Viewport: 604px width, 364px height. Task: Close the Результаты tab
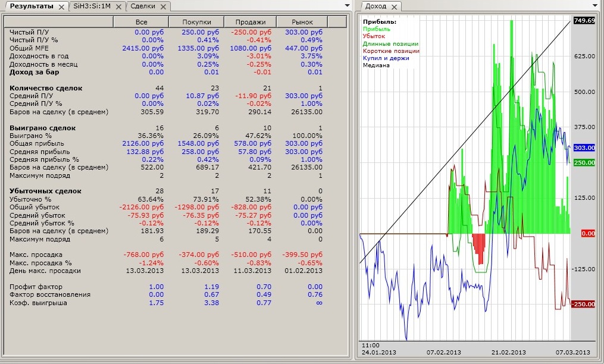pyautogui.click(x=61, y=7)
